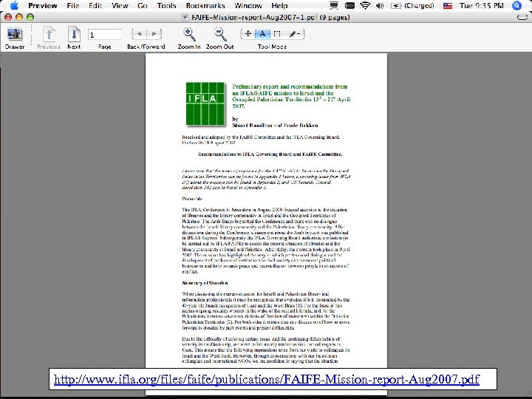The width and height of the screenshot is (532, 399).
Task: Open the FAIFE-Mission-report-Aug2007.pdf link
Action: click(267, 379)
